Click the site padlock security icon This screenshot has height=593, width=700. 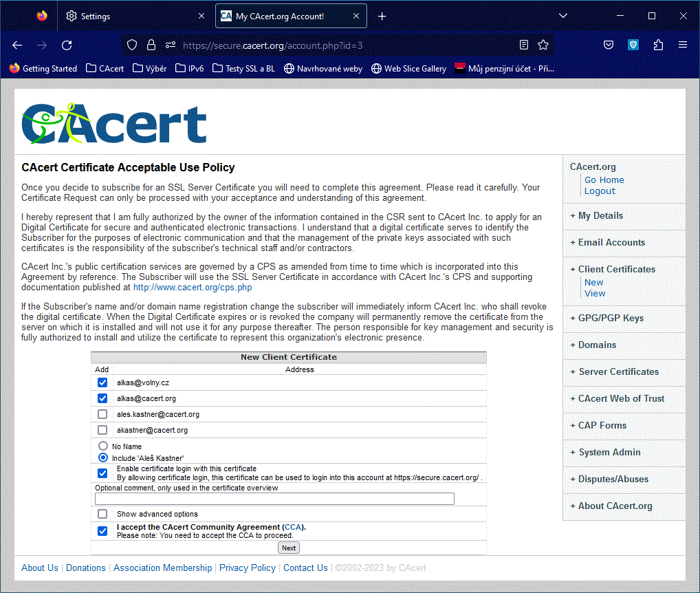pyautogui.click(x=151, y=45)
